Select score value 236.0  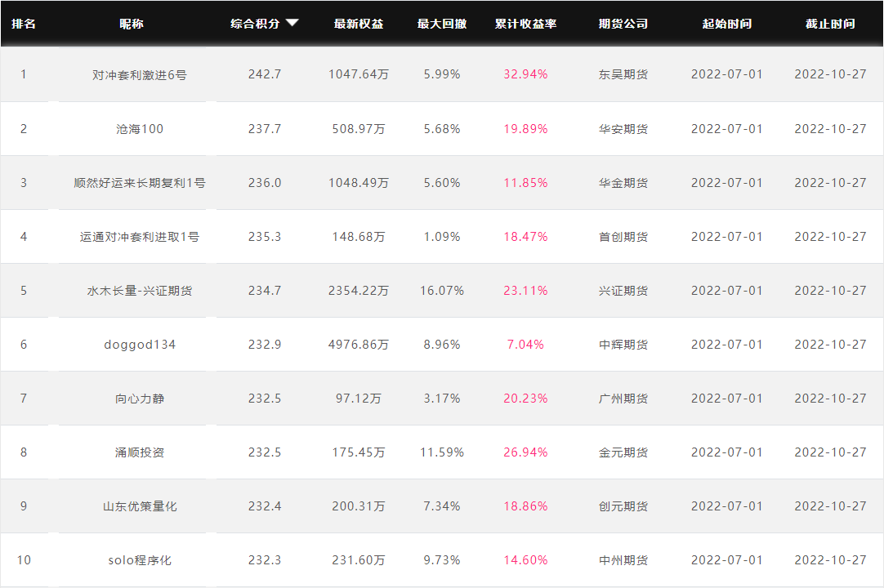coord(265,183)
